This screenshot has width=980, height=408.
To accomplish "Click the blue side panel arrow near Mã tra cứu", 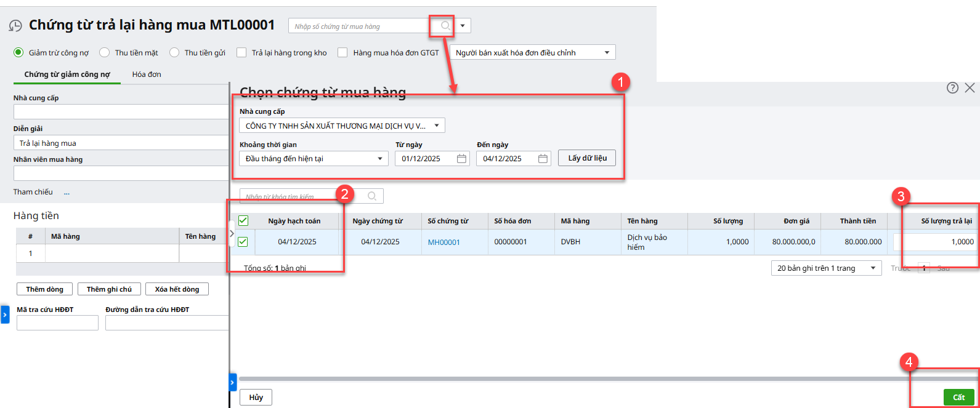I will 5,314.
